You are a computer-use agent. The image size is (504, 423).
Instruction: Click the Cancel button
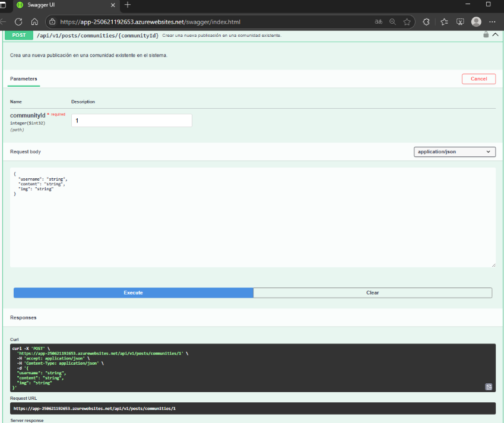click(x=478, y=79)
